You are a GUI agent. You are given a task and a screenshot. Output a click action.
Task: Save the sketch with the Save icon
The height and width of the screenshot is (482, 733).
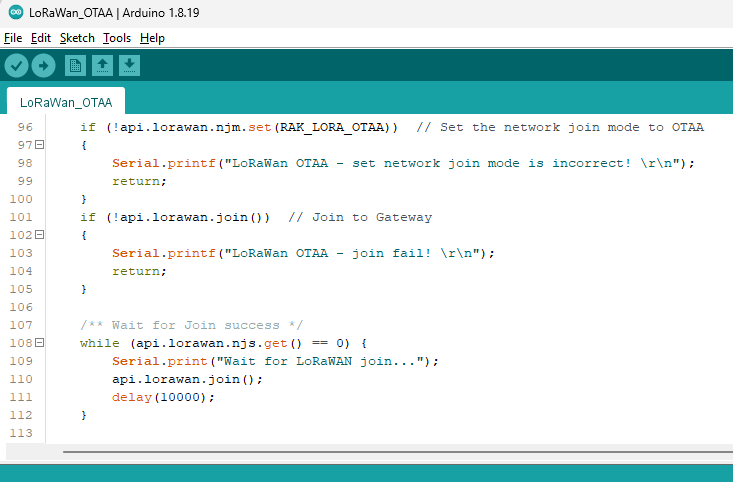[x=129, y=65]
